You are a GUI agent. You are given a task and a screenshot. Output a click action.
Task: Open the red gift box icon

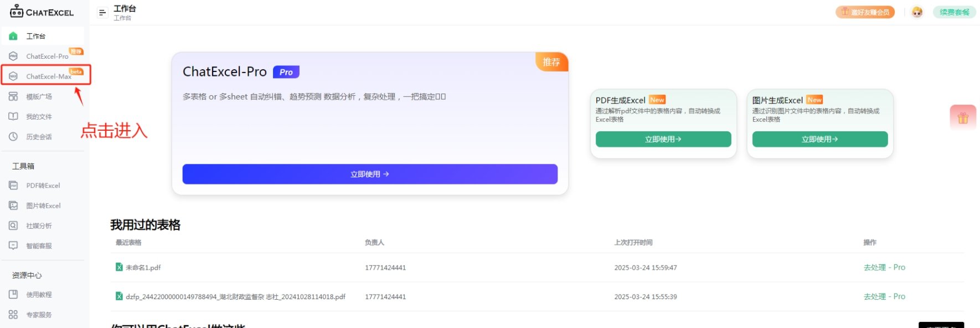(963, 117)
